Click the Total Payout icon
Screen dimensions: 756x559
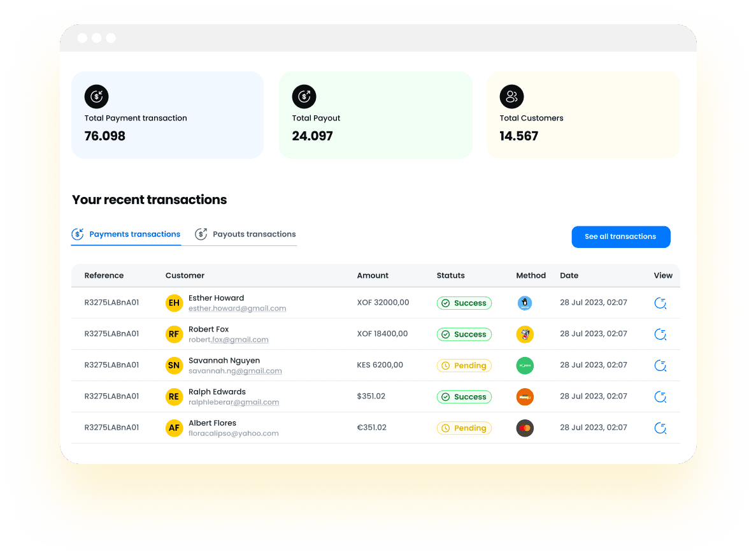(x=304, y=97)
